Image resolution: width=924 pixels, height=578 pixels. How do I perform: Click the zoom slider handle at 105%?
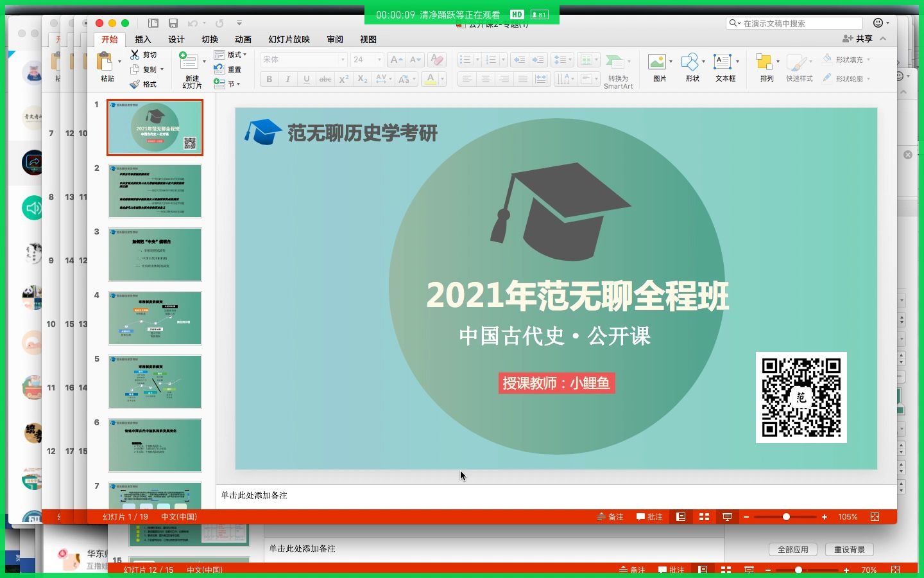tap(786, 517)
